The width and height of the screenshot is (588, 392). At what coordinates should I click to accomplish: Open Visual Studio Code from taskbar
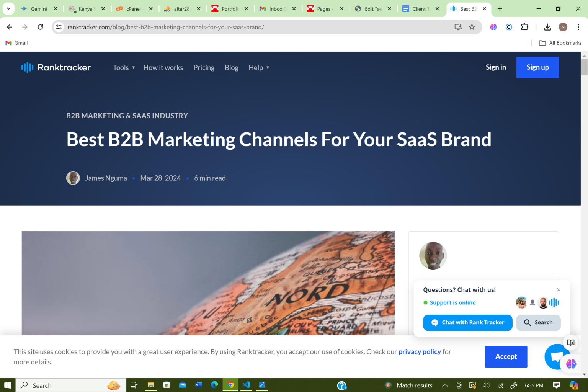click(246, 385)
